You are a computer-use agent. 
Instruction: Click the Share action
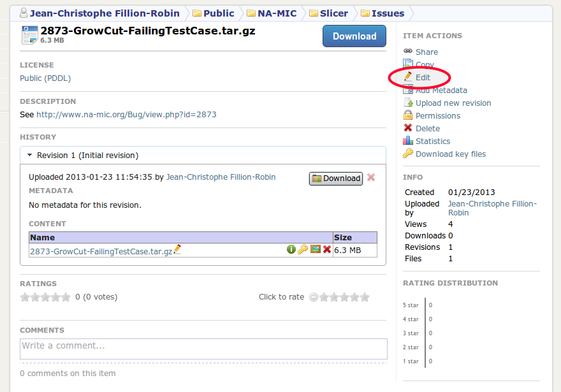(426, 52)
